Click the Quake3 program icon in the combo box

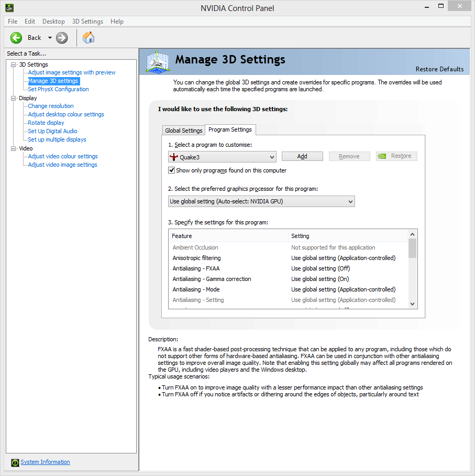click(174, 157)
